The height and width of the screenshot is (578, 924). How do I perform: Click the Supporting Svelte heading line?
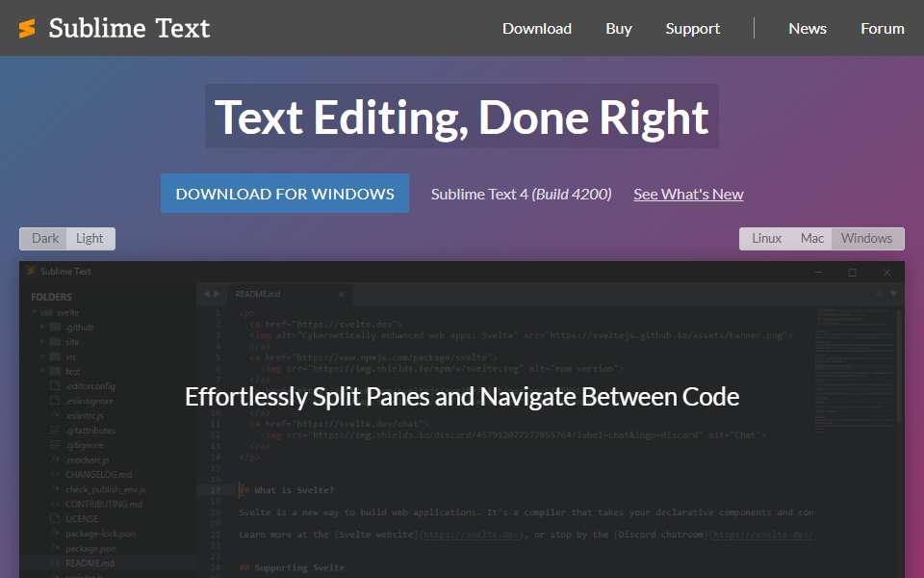pos(291,567)
